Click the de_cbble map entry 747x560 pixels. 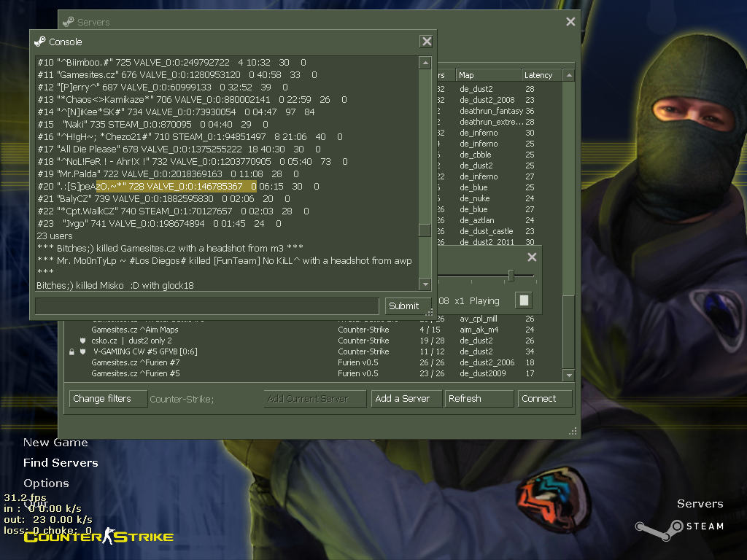coord(476,155)
